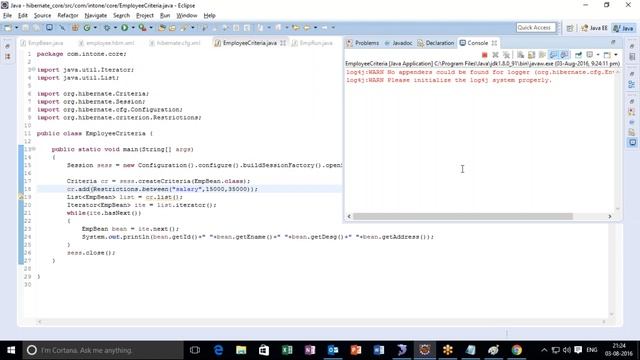Switch to the Java perspective
Viewport: 640px width, 360px height.
click(x=624, y=28)
